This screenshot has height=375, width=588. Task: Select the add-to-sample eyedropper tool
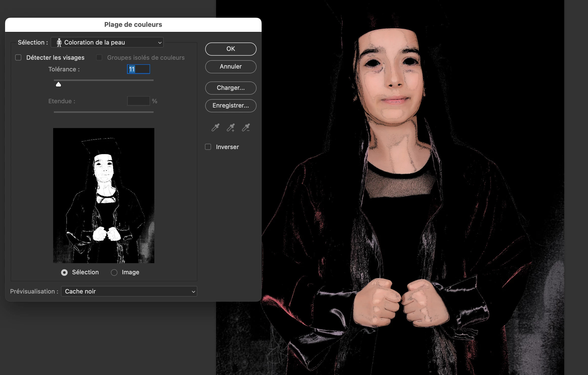(x=230, y=127)
